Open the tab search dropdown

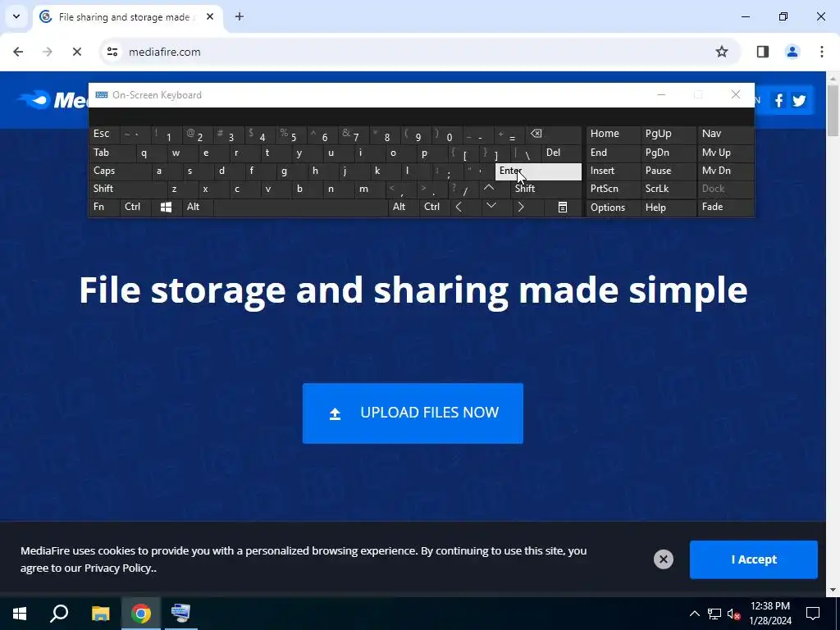(16, 16)
